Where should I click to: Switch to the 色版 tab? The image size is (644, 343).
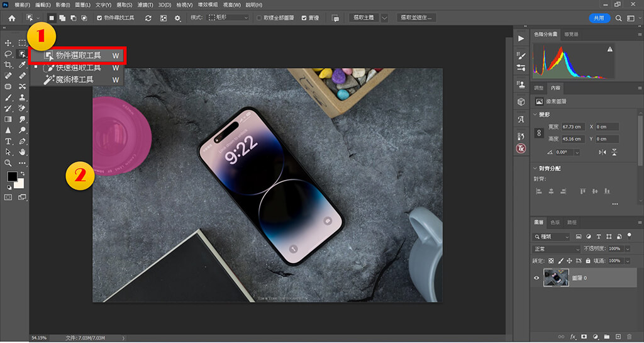555,222
